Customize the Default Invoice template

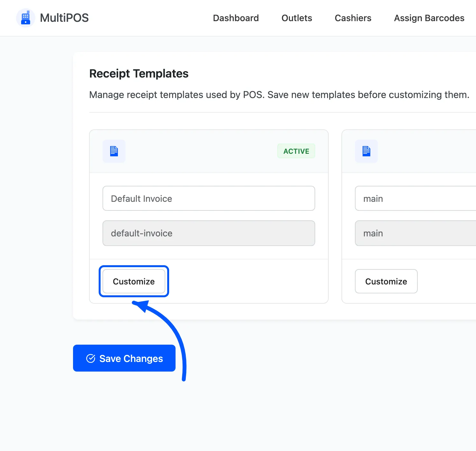pos(134,281)
